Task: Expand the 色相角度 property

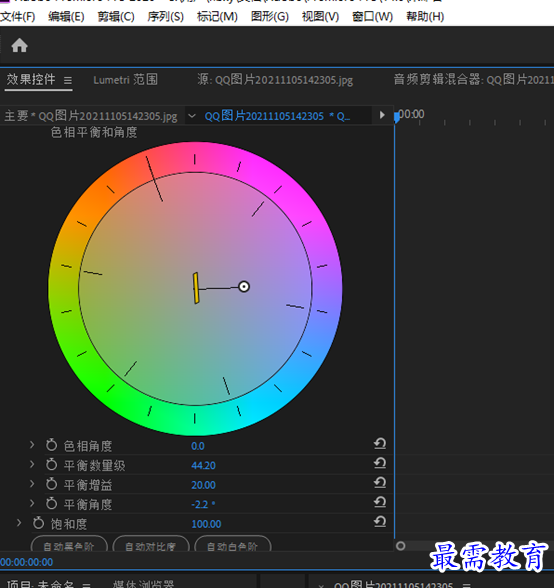Action: [32, 445]
